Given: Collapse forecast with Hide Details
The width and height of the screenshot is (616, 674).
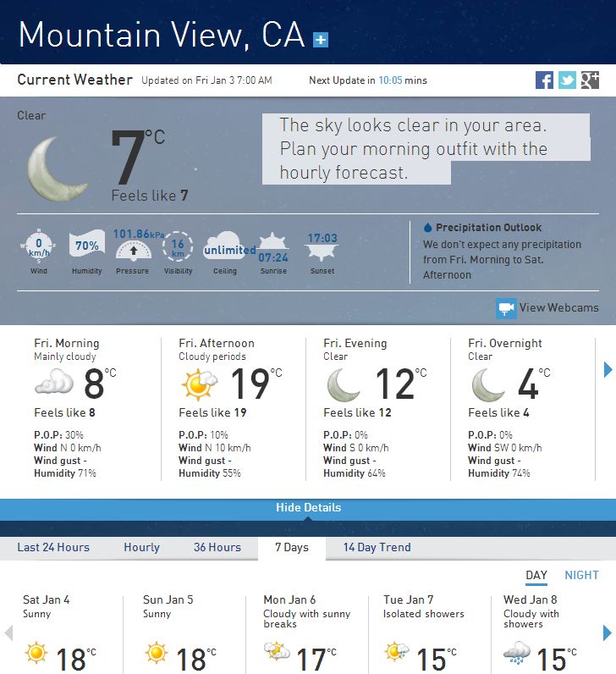Looking at the screenshot, I should coord(308,508).
